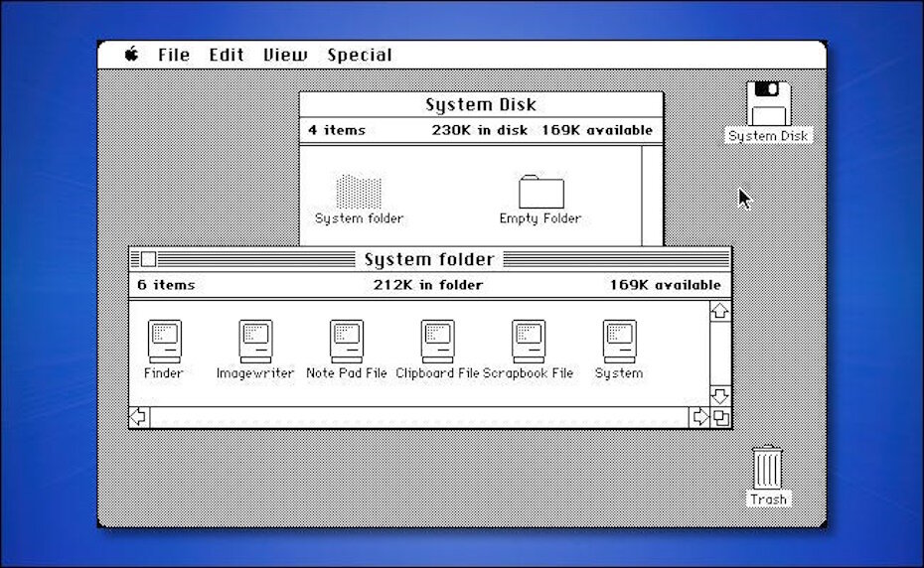Click the Scrapbook File name label
This screenshot has height=568, width=924.
click(x=529, y=373)
